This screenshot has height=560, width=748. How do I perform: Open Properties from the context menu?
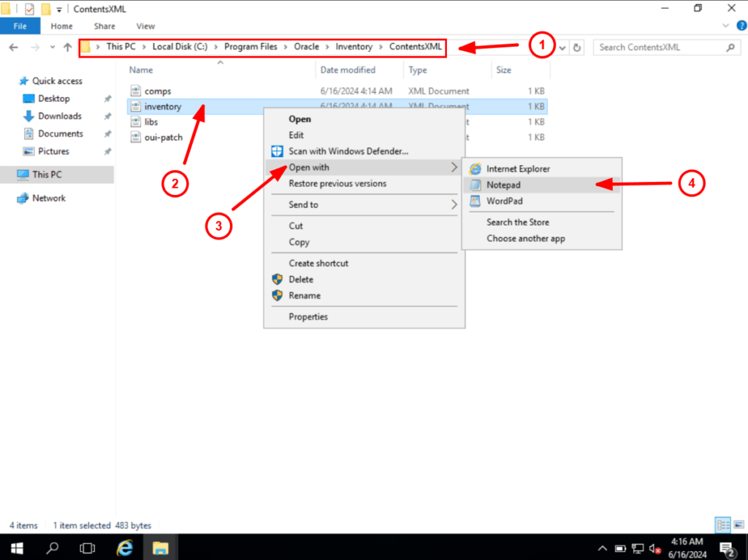tap(364, 317)
